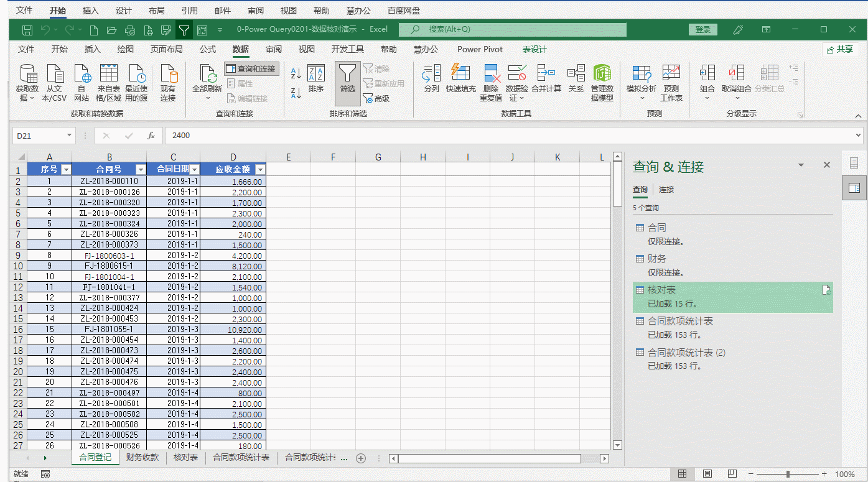868x482 pixels.
Task: Click the search box 搜索(Alt+Q)
Action: click(x=513, y=30)
